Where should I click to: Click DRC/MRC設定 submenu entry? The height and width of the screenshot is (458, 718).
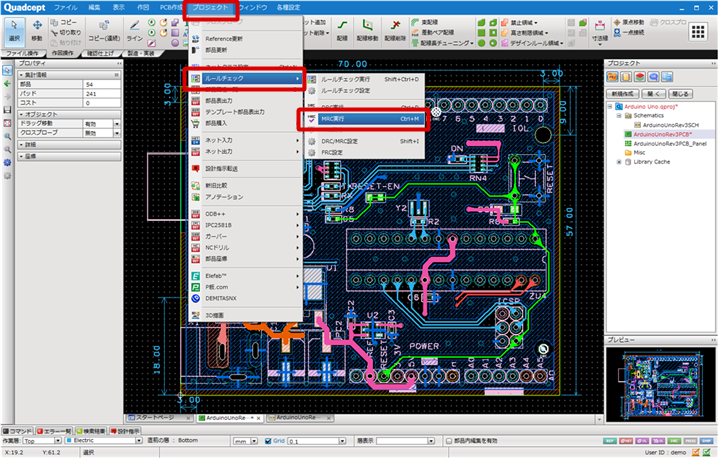(364, 142)
